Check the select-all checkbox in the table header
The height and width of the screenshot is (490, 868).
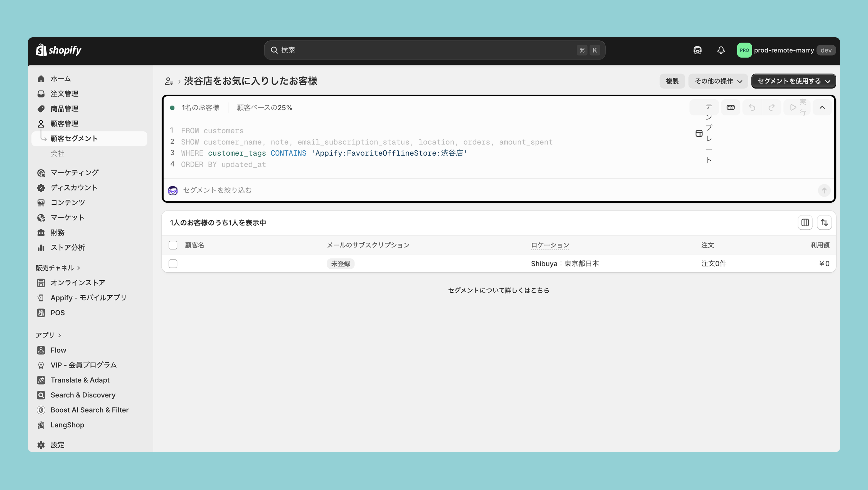[x=173, y=245]
